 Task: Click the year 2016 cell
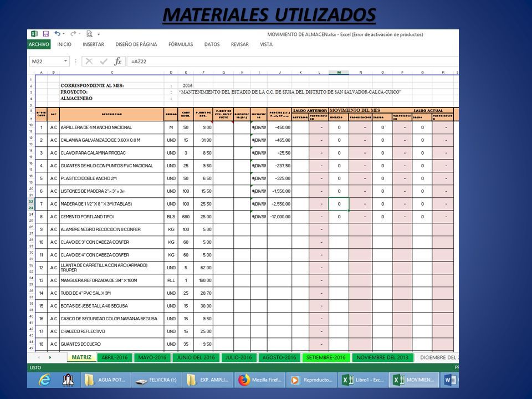coord(187,85)
